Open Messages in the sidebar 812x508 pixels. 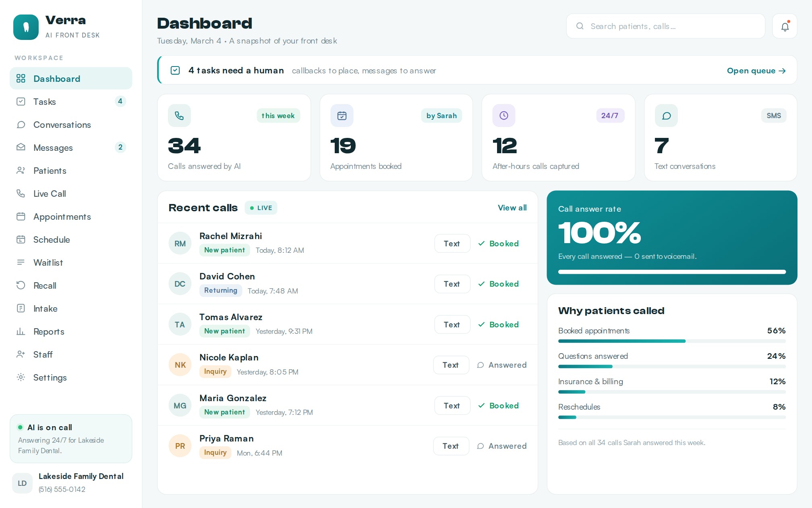tap(71, 148)
